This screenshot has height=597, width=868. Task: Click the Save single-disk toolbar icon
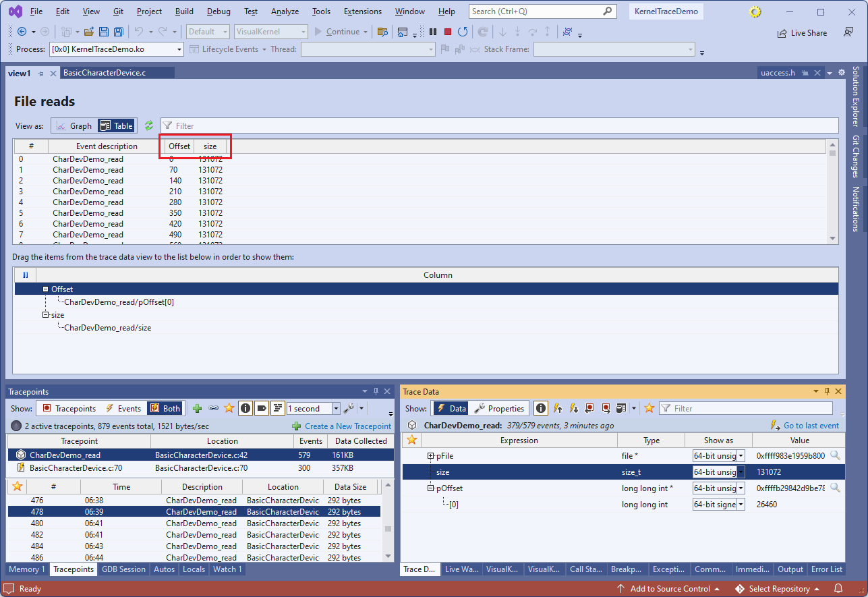pos(104,32)
